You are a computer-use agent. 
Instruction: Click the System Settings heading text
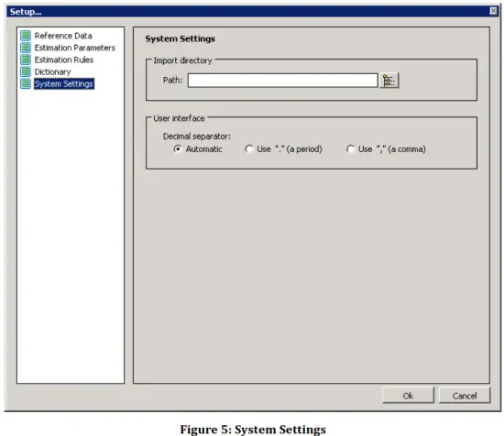point(180,38)
